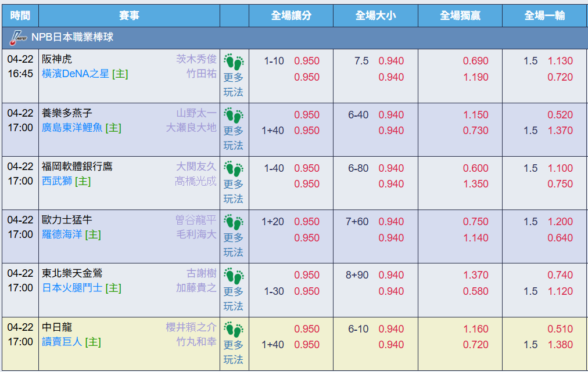Open 更多玩法 for 阪神虎 game
The image size is (588, 372).
pos(234,85)
